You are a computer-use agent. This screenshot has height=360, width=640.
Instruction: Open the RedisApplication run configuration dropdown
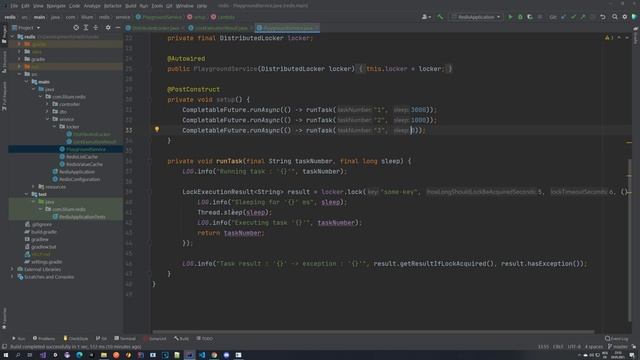[x=476, y=17]
